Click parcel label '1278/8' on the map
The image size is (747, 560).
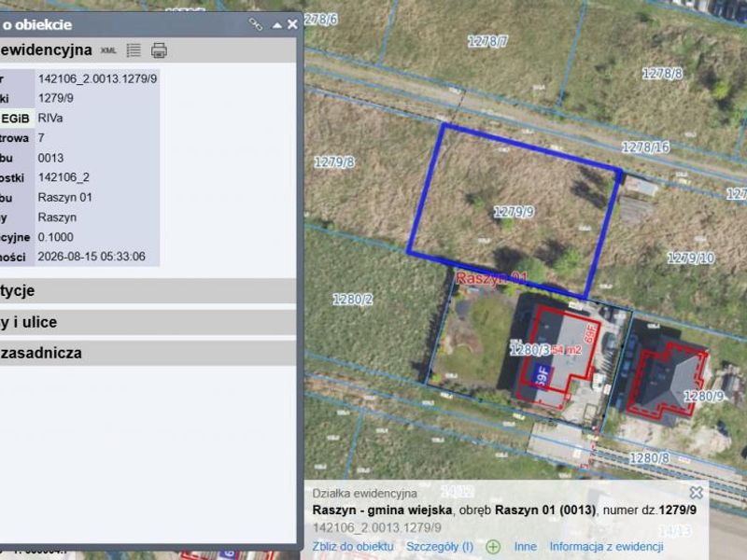click(662, 74)
